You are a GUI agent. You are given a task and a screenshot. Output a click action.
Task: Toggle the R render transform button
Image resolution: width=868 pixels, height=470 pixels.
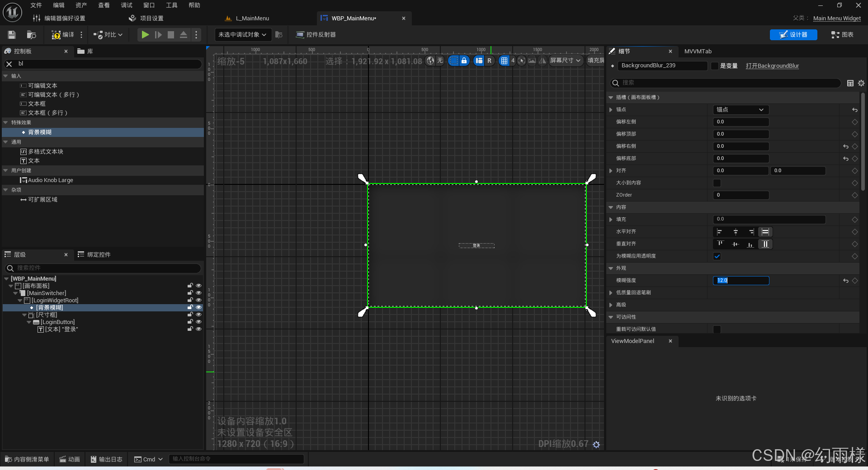coord(489,61)
